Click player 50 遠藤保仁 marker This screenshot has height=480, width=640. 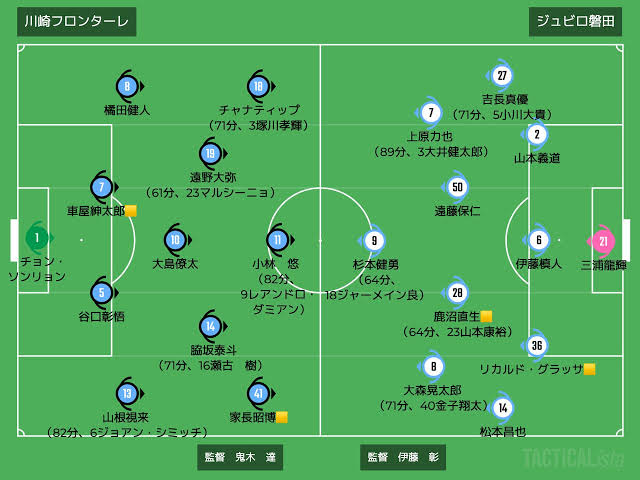[x=457, y=187]
